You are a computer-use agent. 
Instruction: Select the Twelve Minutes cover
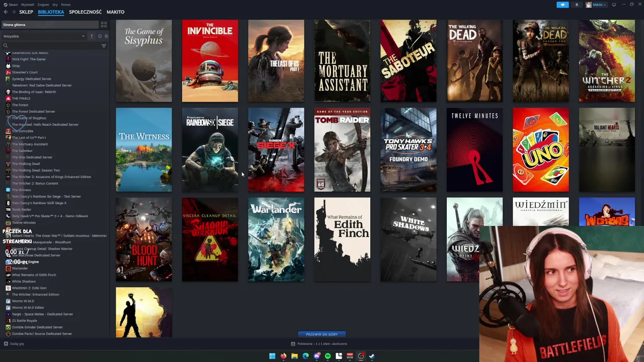(474, 150)
